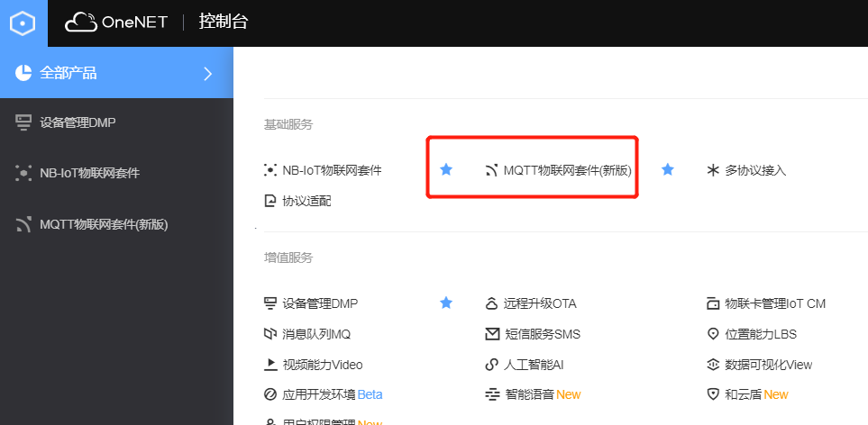This screenshot has height=425, width=868.
Task: Click the 设备管理DMP icon under 增值服务
Action: click(x=270, y=303)
